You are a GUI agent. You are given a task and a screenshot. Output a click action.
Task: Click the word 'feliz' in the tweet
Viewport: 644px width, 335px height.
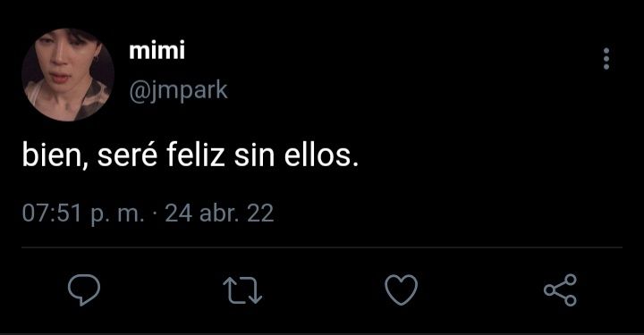[196, 155]
